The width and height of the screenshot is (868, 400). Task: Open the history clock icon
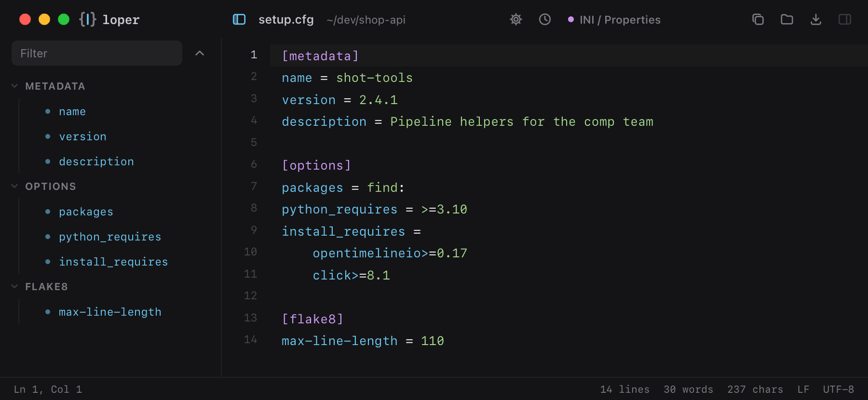[x=545, y=19]
